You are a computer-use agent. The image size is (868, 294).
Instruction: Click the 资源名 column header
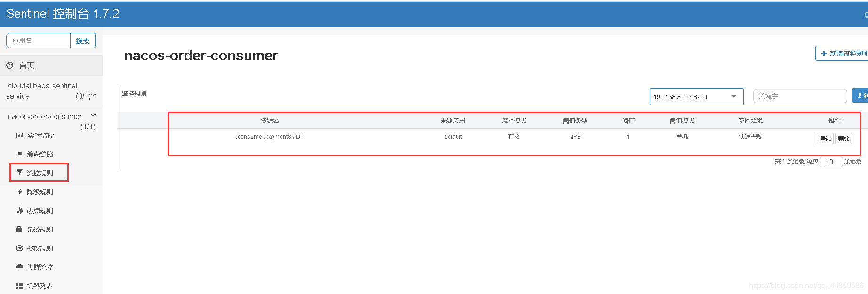pyautogui.click(x=270, y=121)
